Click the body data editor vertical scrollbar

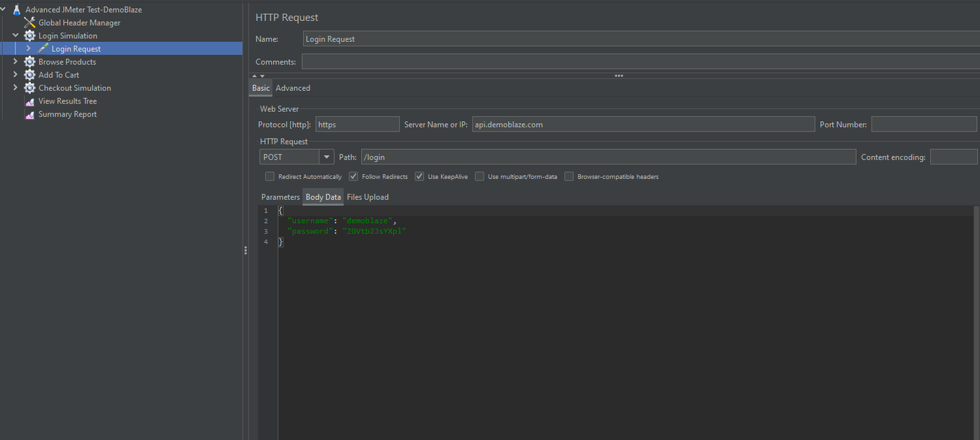[x=976, y=322]
